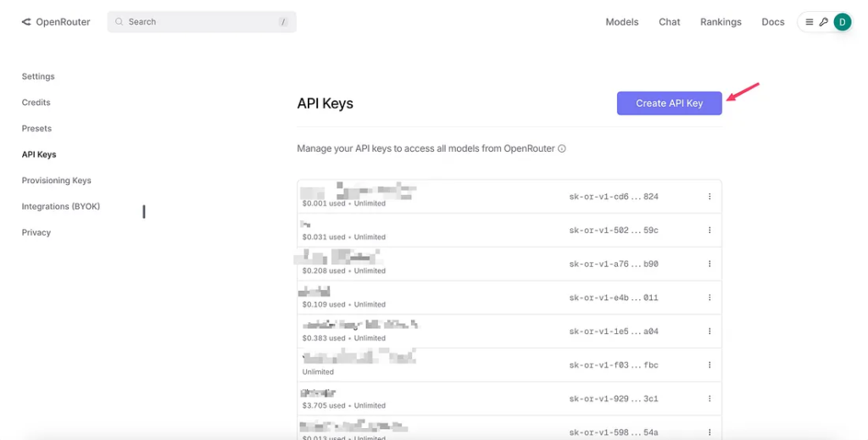The height and width of the screenshot is (440, 868).
Task: Open options menu for key ending 011
Action: tap(709, 298)
